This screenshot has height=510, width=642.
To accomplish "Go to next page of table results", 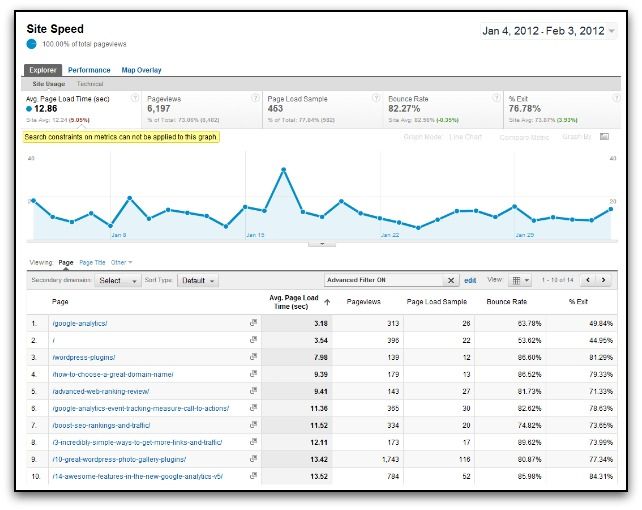I will point(603,280).
